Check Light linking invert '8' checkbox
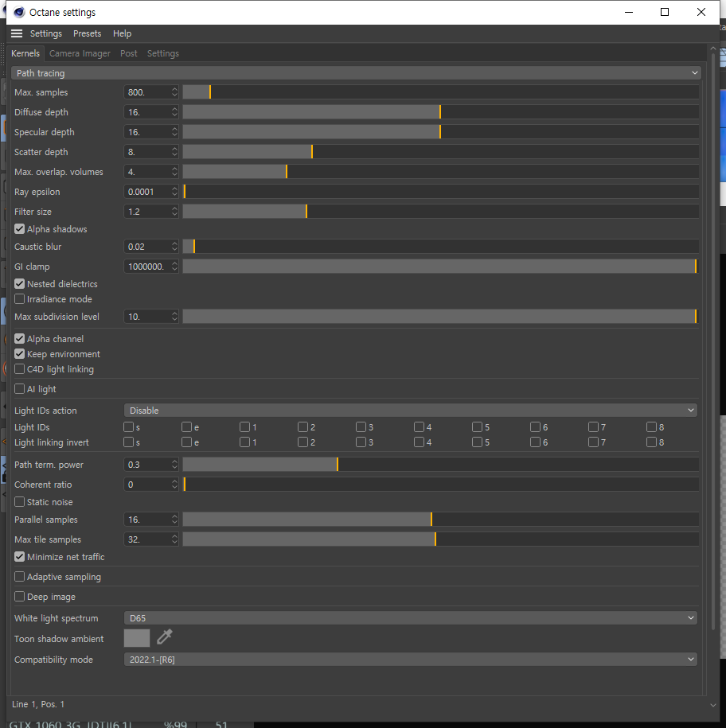The image size is (726, 728). [651, 442]
